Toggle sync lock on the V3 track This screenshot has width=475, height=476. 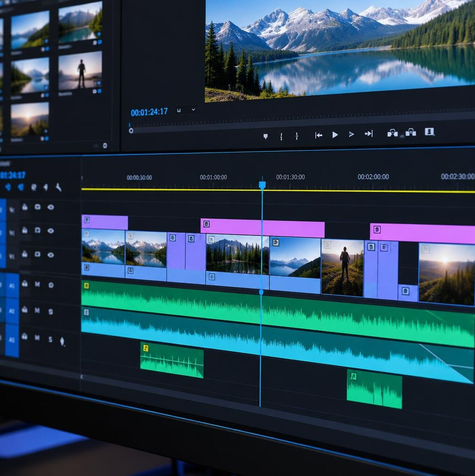point(38,207)
